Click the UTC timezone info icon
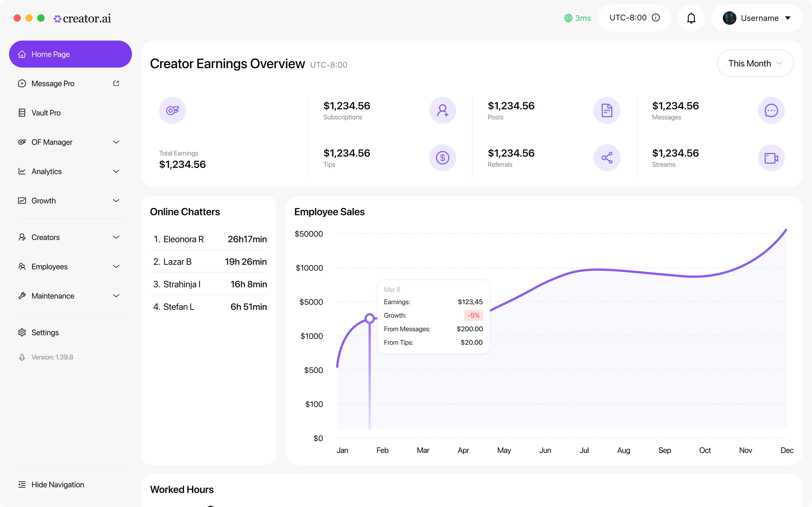Viewport: 812px width, 507px height. [x=656, y=18]
